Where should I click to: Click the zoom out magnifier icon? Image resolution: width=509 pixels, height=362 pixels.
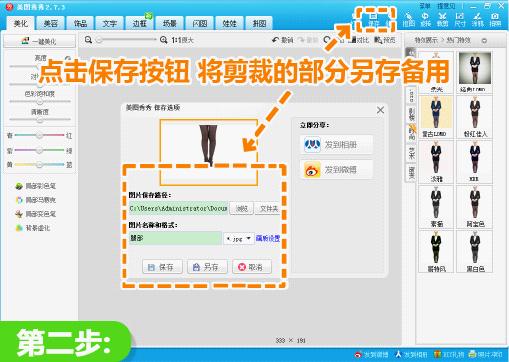click(x=88, y=40)
